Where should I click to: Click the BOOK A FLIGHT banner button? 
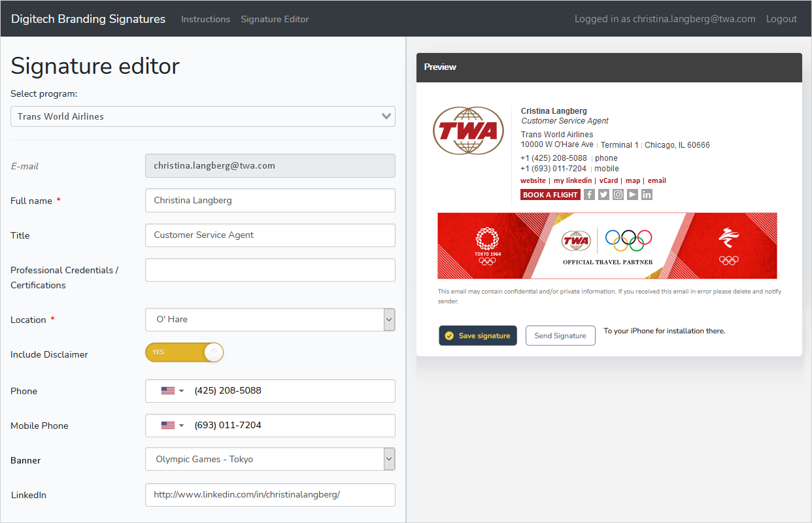[550, 194]
